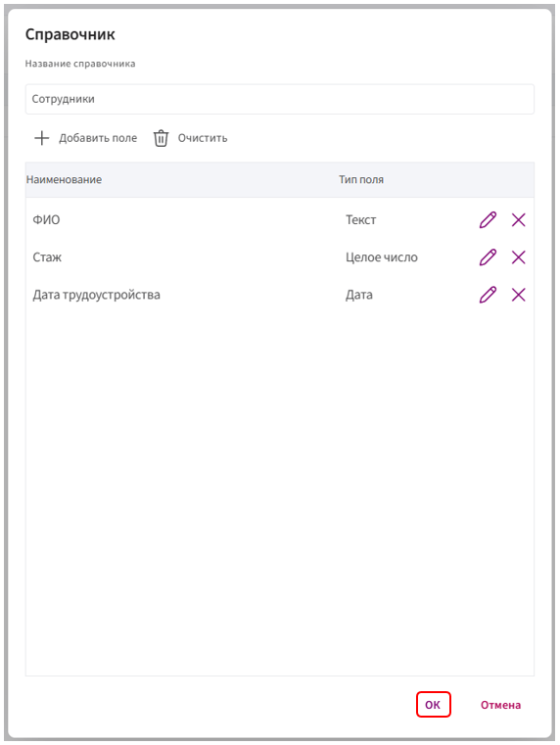560x745 pixels.
Task: Remove the Стаж field row
Action: pos(518,257)
